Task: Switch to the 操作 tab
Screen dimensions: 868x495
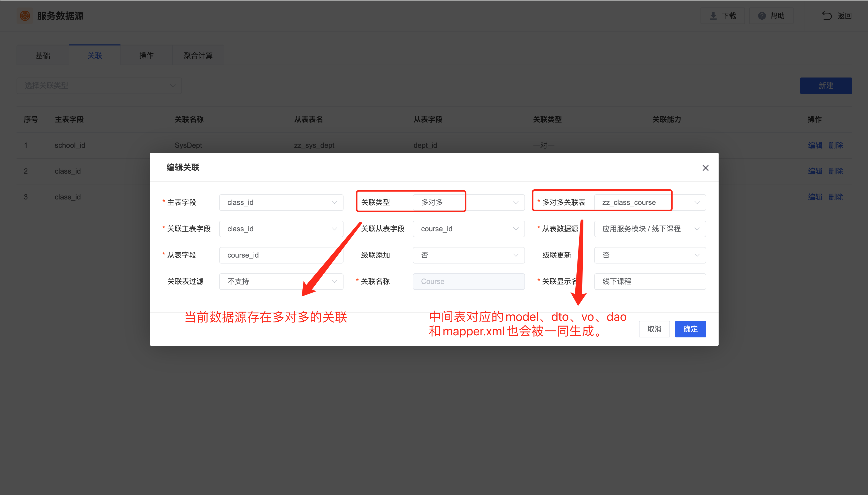Action: [147, 55]
